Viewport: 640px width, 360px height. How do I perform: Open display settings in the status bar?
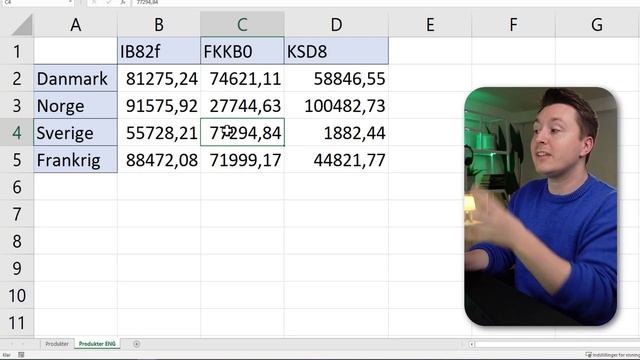pyautogui.click(x=612, y=355)
